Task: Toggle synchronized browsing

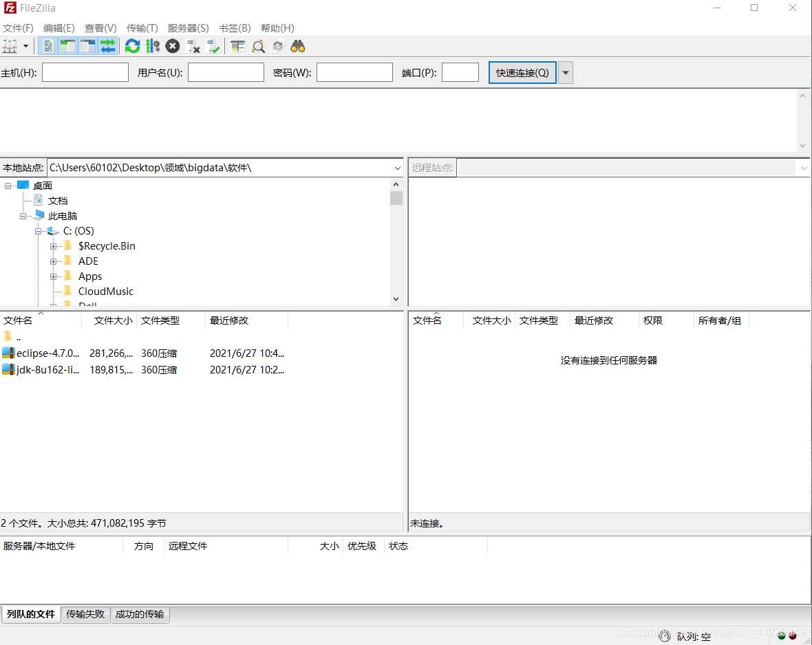Action: (278, 47)
